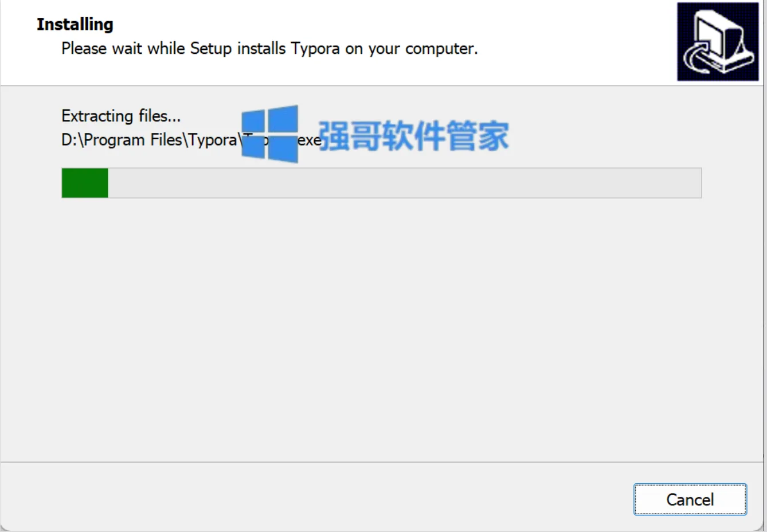The image size is (767, 532).
Task: Click the blue Chinese watermark text
Action: 413,136
